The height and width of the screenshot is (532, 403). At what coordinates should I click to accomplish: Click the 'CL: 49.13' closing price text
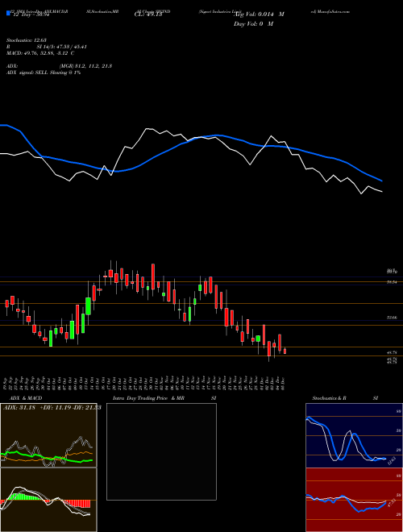coord(148,15)
